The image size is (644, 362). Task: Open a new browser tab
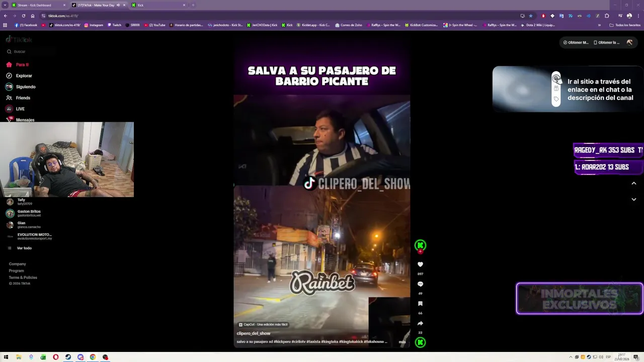pyautogui.click(x=193, y=5)
